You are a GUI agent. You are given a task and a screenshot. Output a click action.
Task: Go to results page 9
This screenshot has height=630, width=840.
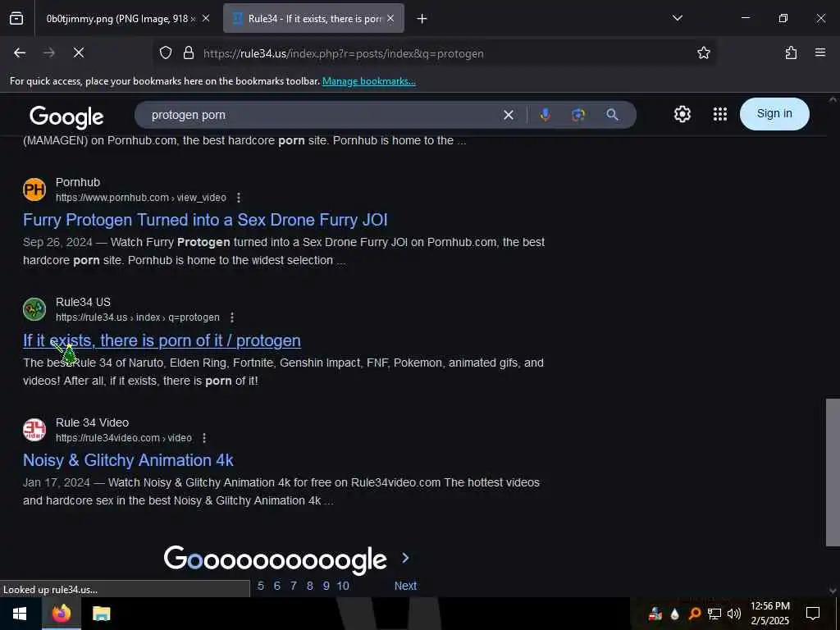(326, 586)
